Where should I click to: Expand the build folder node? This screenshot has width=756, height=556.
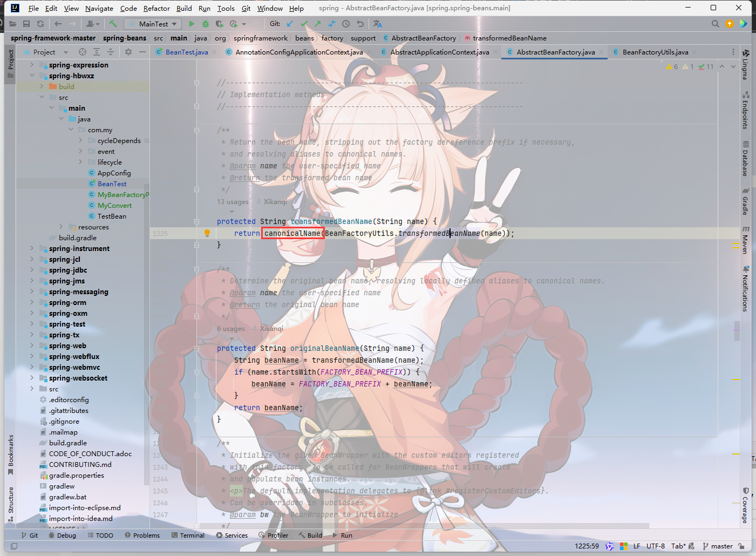coord(42,86)
